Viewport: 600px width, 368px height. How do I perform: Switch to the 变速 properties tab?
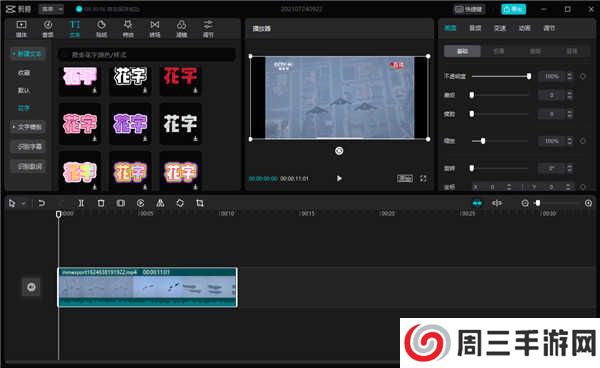(500, 28)
